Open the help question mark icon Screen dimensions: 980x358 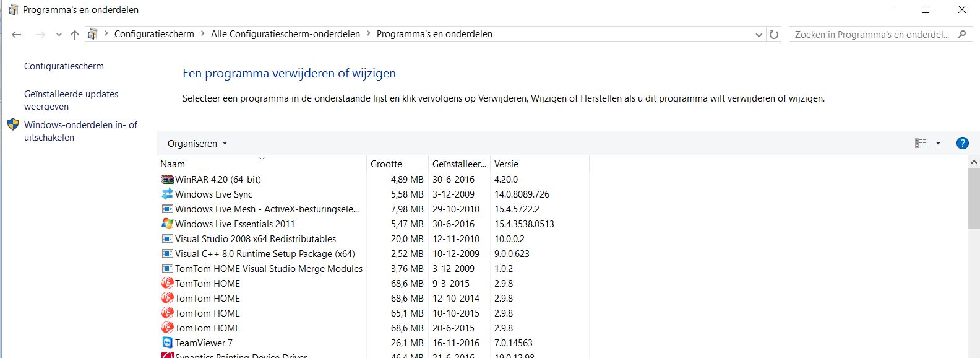(962, 143)
